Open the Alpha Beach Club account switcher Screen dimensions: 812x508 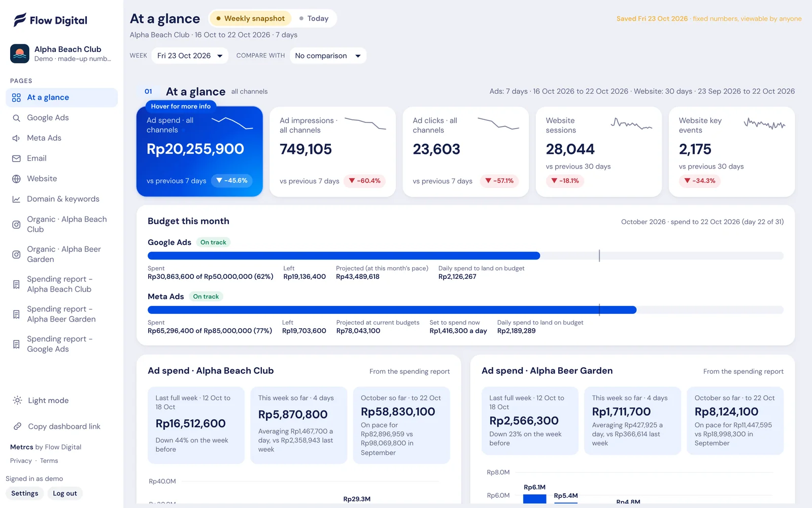click(61, 53)
